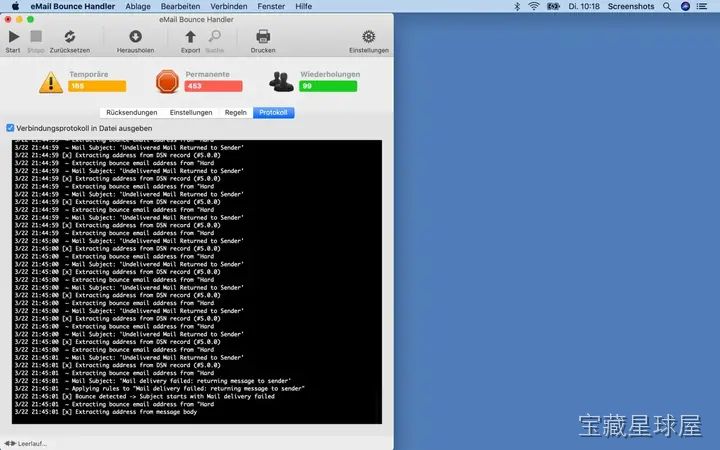Toggle Verbindungsprotokoll in Datei ausgeben checkbox
This screenshot has height=450, width=720.
tap(10, 128)
